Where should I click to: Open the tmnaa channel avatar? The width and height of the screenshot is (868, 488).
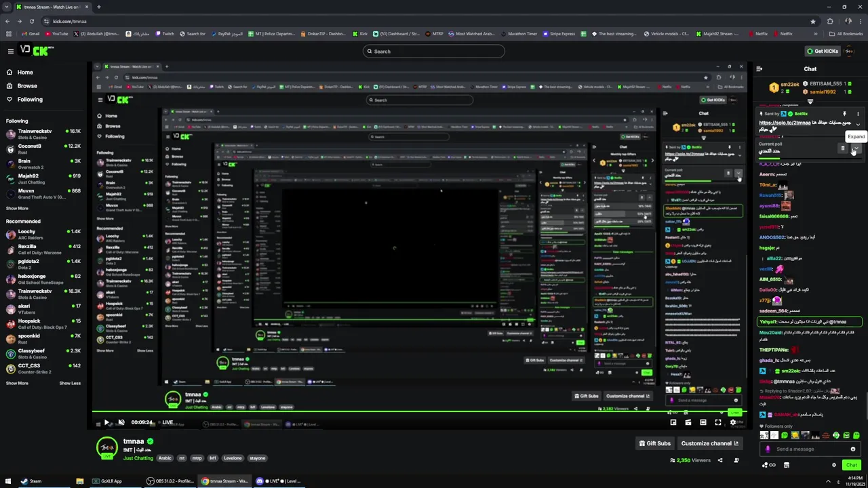point(106,448)
